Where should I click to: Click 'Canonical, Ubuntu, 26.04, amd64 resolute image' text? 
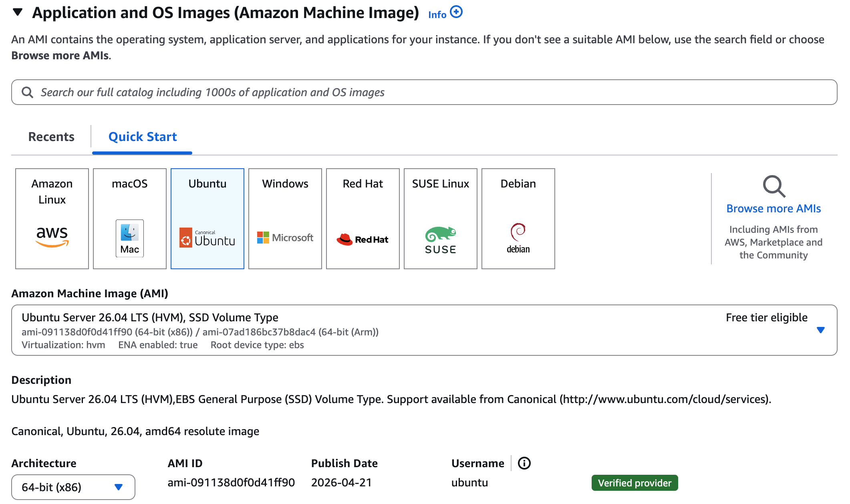(135, 431)
